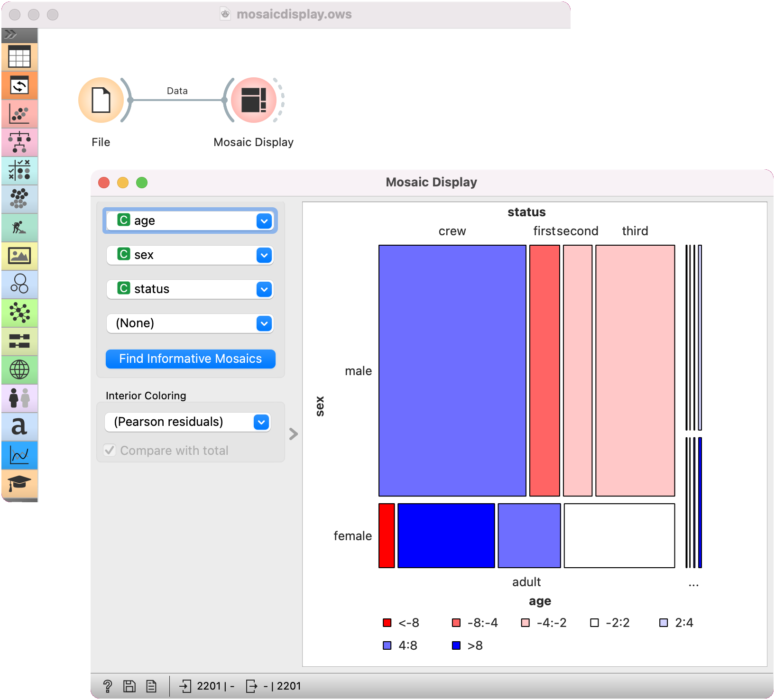Open the Pearson residuals coloring dropdown
Viewport: 775px width, 700px height.
point(188,422)
